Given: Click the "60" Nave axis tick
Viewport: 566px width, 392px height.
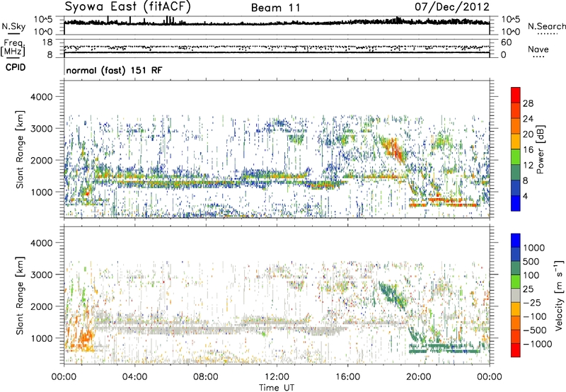Looking at the screenshot, I should click(x=507, y=42).
